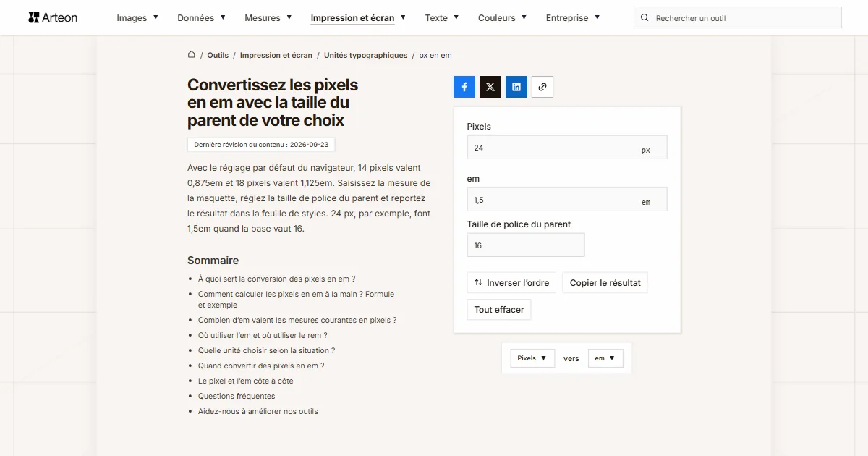Viewport: 868px width, 456px height.
Task: Go to home via breadcrumb house icon
Action: click(x=192, y=55)
